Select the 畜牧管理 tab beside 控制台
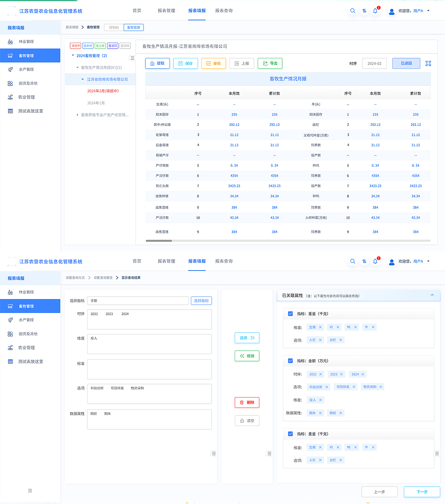445x504 pixels. (133, 27)
